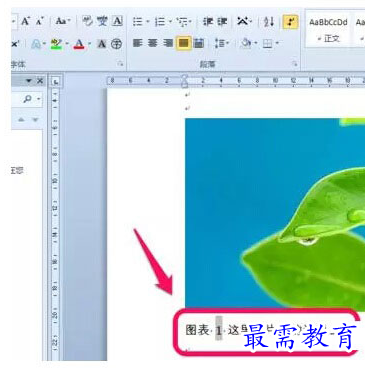This screenshot has width=365, height=368.
Task: Open the Bullets dropdown arrow
Action: [147, 22]
